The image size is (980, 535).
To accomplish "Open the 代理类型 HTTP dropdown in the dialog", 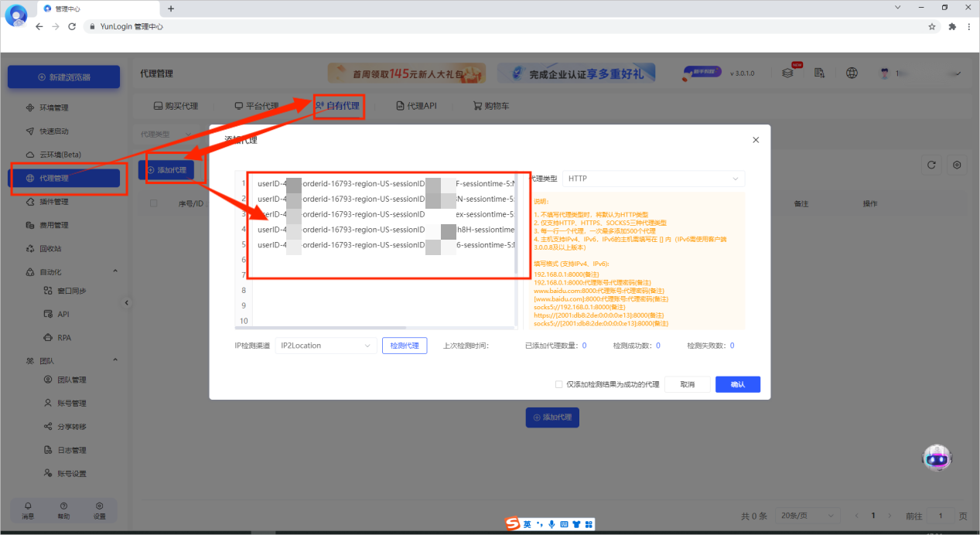I will [654, 179].
